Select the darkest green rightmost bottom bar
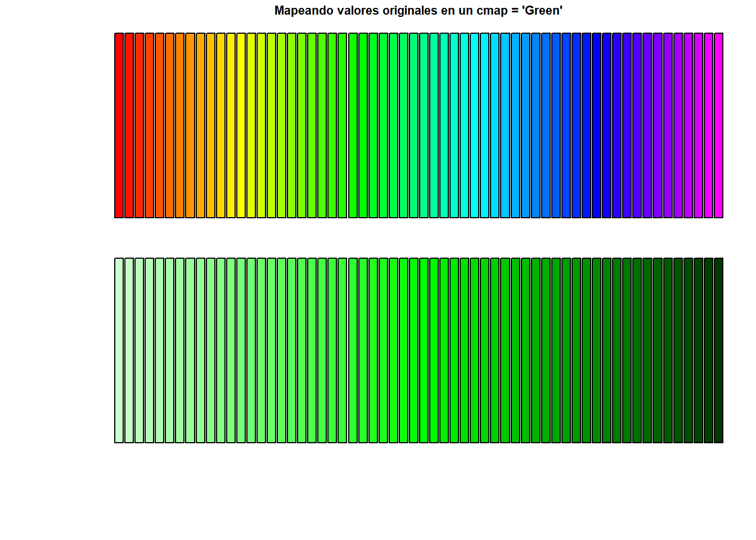Screen dimensions: 756x540 point(718,350)
